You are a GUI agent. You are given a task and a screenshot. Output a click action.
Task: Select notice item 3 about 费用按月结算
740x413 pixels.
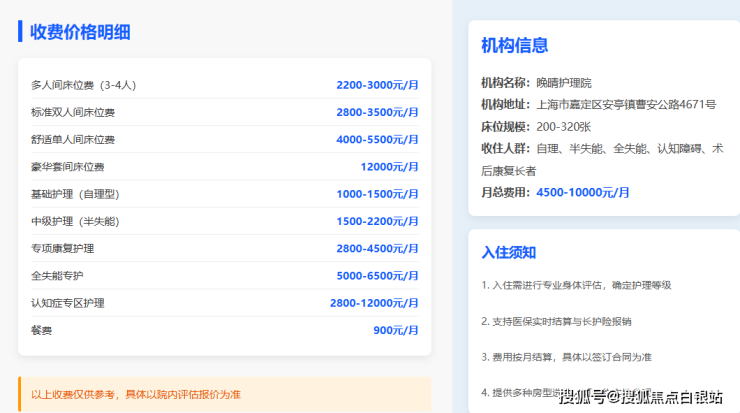pyautogui.click(x=566, y=357)
